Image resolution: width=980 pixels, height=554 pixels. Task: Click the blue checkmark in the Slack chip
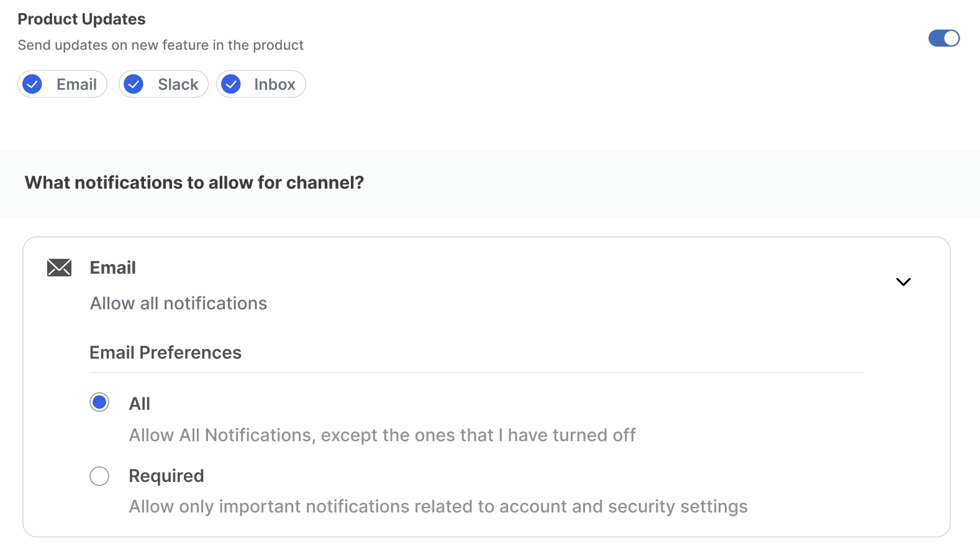tap(134, 84)
